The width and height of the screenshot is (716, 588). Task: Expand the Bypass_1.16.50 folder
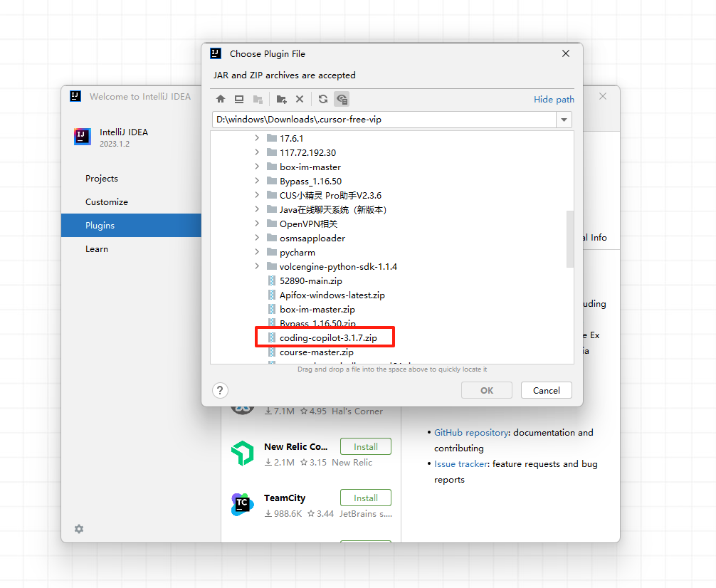tap(257, 181)
